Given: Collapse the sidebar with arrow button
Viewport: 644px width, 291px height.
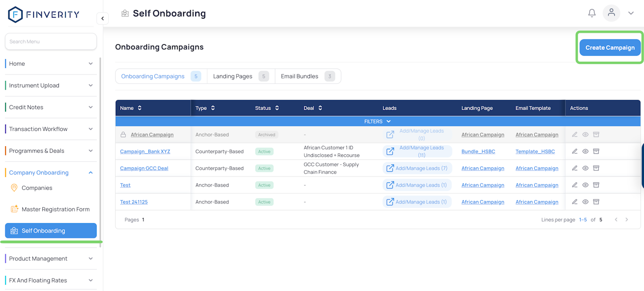Looking at the screenshot, I should click(x=103, y=19).
